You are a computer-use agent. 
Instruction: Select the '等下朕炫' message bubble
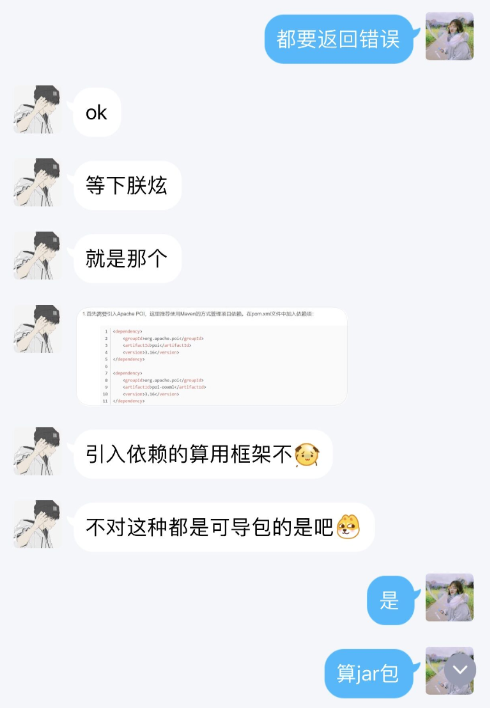point(127,186)
